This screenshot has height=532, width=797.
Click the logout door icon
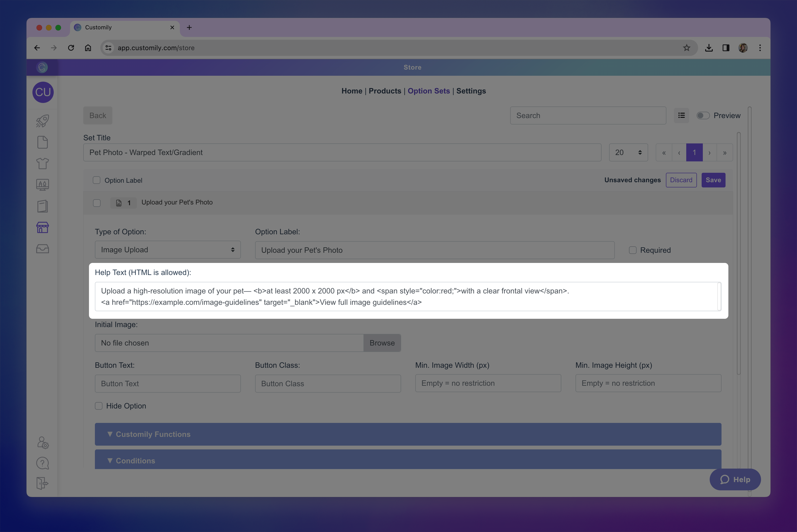(x=42, y=483)
